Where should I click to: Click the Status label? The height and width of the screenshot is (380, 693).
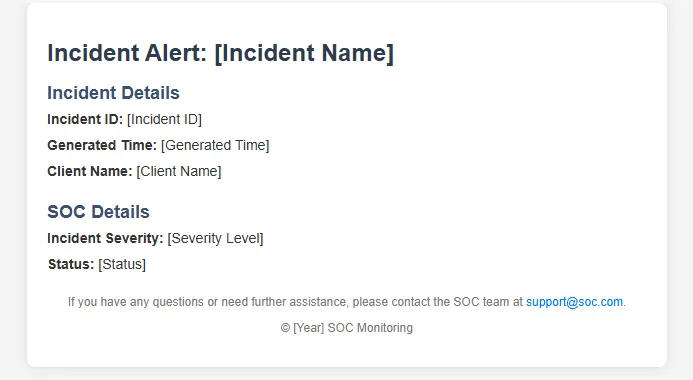click(71, 264)
